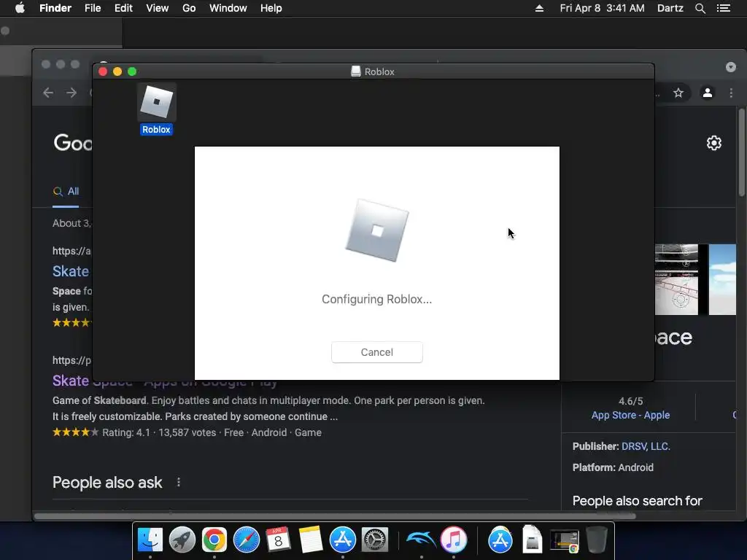Viewport: 747px width, 560px height.
Task: Open disk image file in Dock
Action: tap(532, 539)
